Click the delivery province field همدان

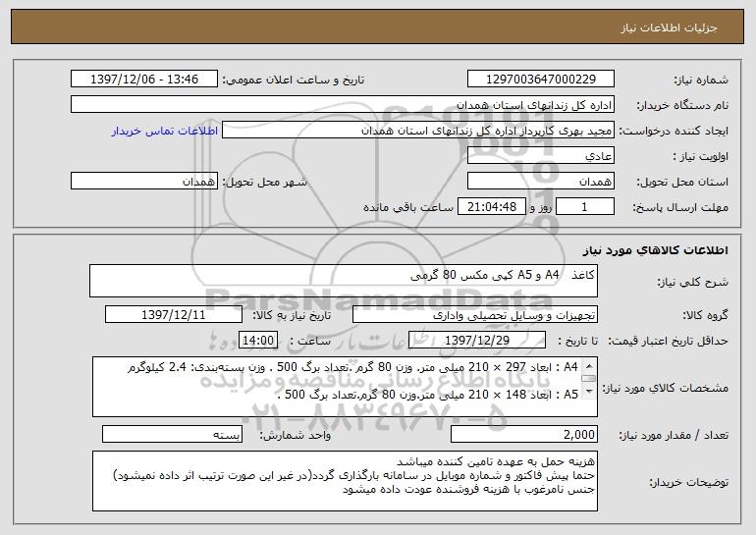click(540, 182)
